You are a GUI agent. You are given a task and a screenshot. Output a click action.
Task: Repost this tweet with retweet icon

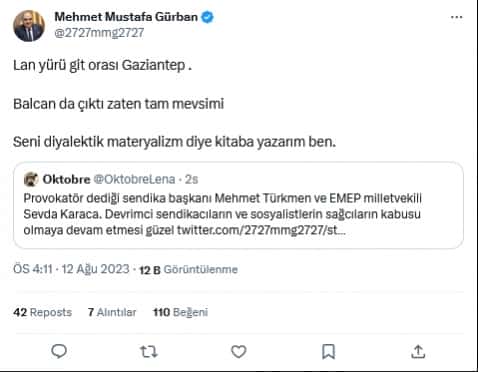(148, 352)
